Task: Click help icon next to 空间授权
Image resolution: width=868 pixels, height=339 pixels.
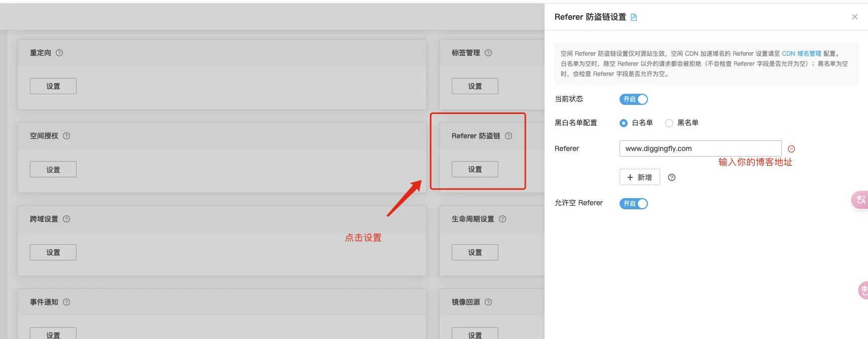Action: click(x=66, y=136)
